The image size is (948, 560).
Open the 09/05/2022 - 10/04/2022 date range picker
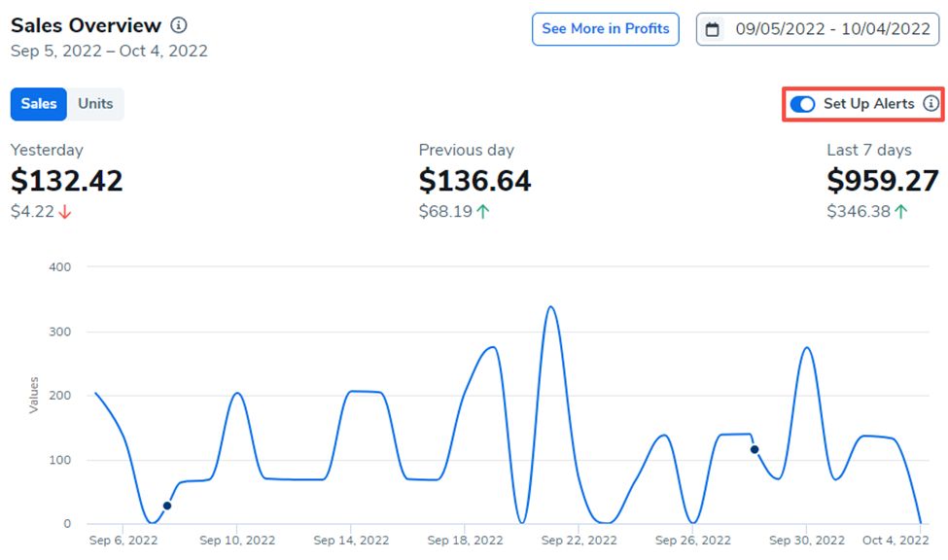832,29
